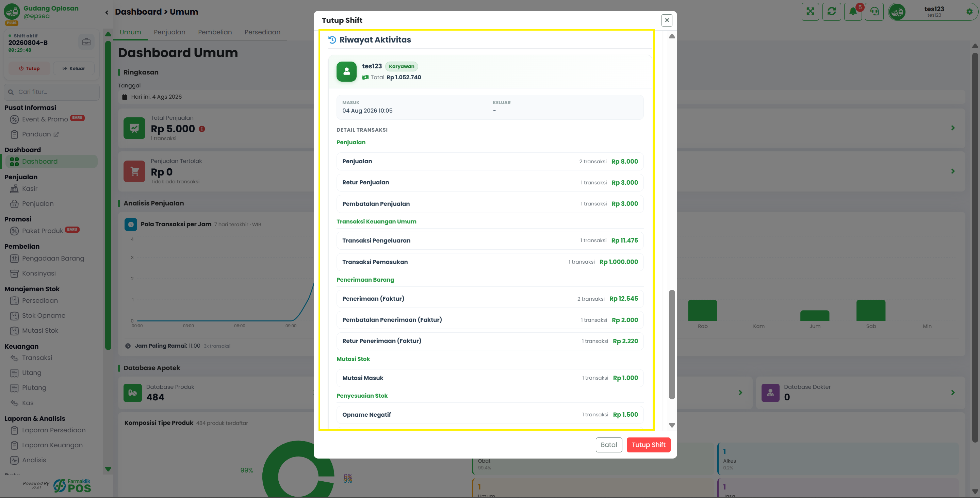Image resolution: width=980 pixels, height=498 pixels.
Task: Open the Kasir menu item
Action: (x=30, y=189)
